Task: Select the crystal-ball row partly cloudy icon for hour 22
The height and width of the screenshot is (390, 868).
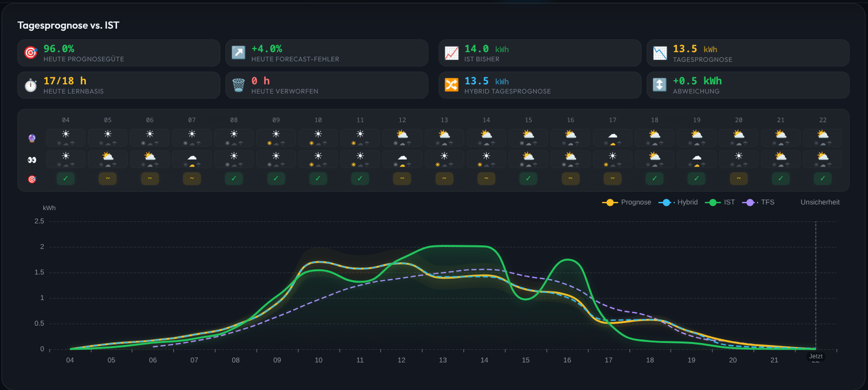Action: [823, 134]
